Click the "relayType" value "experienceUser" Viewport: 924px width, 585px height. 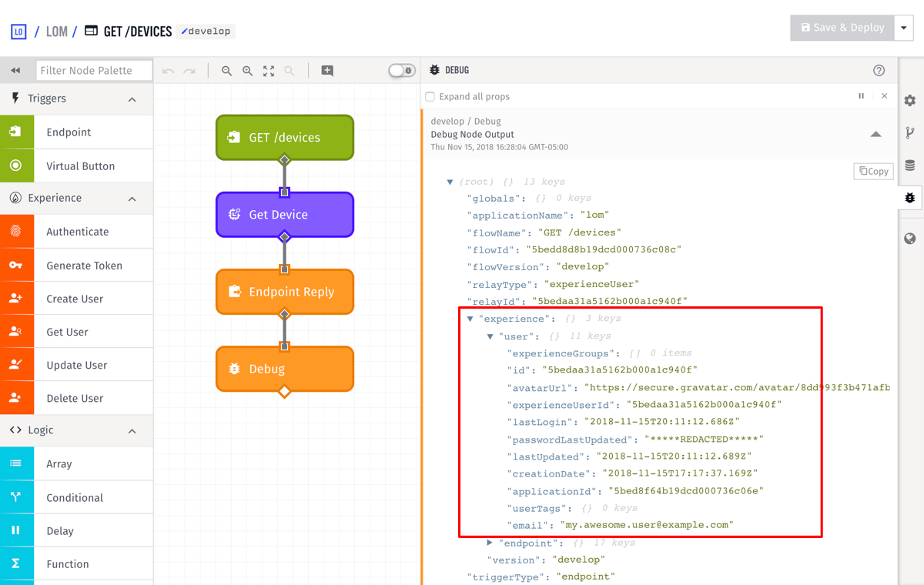pos(591,284)
